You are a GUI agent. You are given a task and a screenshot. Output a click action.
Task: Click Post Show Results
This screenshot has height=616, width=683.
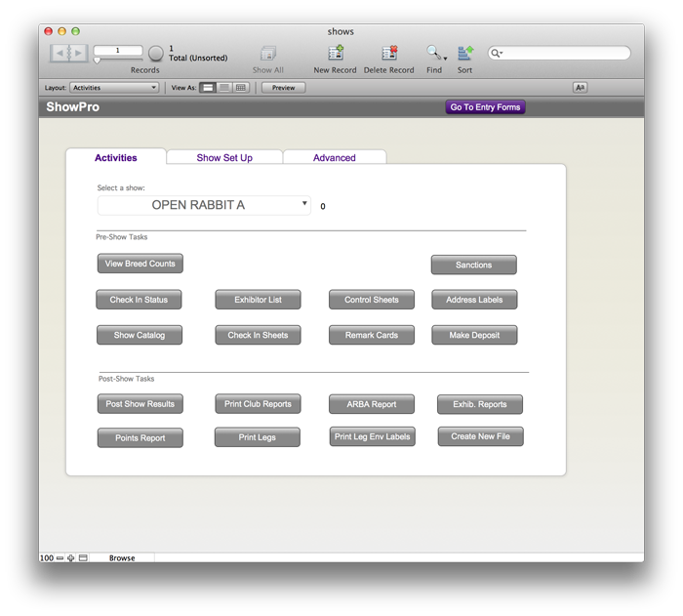click(140, 404)
